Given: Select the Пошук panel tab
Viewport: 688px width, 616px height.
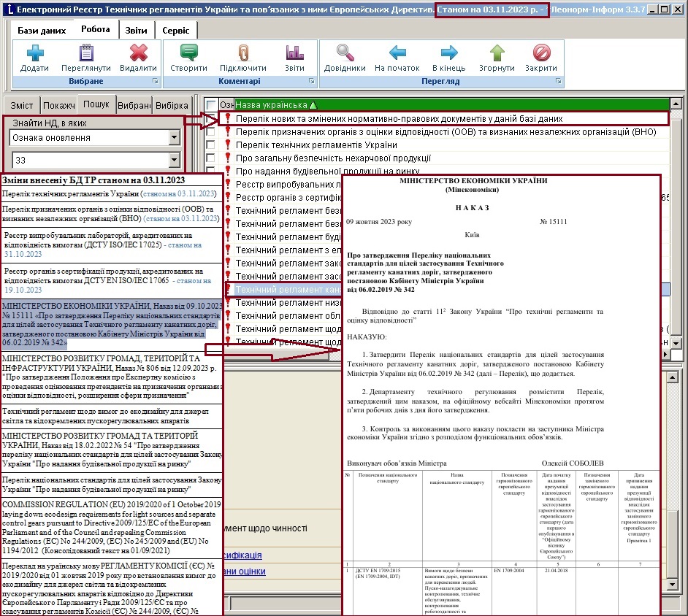Looking at the screenshot, I should 96,104.
